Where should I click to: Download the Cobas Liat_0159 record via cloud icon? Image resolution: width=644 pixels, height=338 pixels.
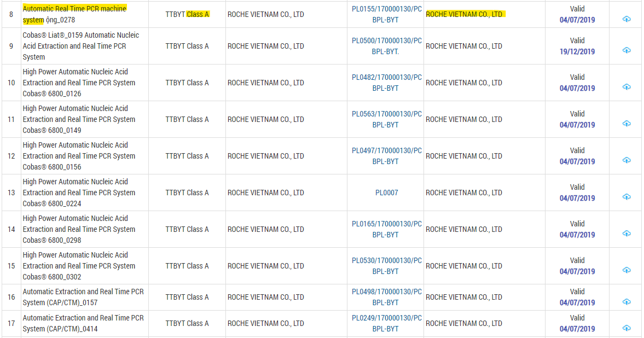626,50
